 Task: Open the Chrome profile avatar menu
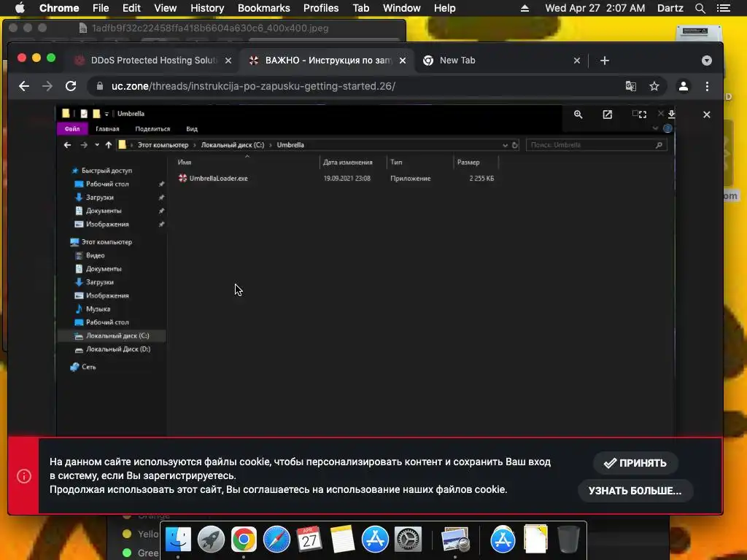pyautogui.click(x=683, y=86)
